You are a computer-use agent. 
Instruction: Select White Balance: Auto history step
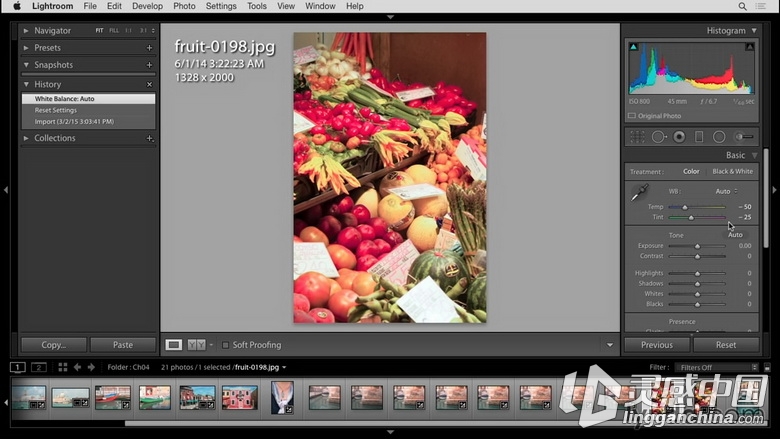click(88, 98)
